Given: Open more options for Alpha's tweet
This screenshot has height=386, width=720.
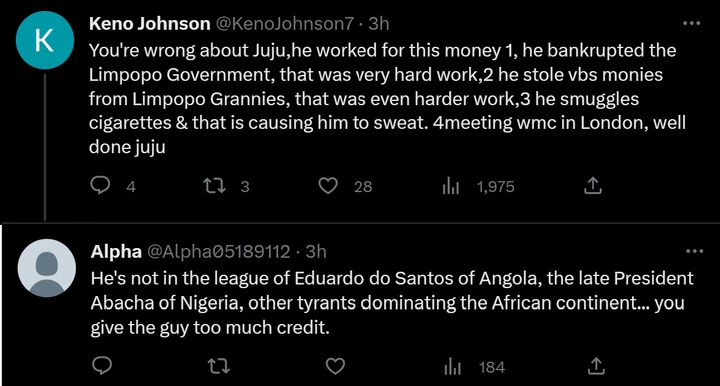Looking at the screenshot, I should click(x=694, y=251).
